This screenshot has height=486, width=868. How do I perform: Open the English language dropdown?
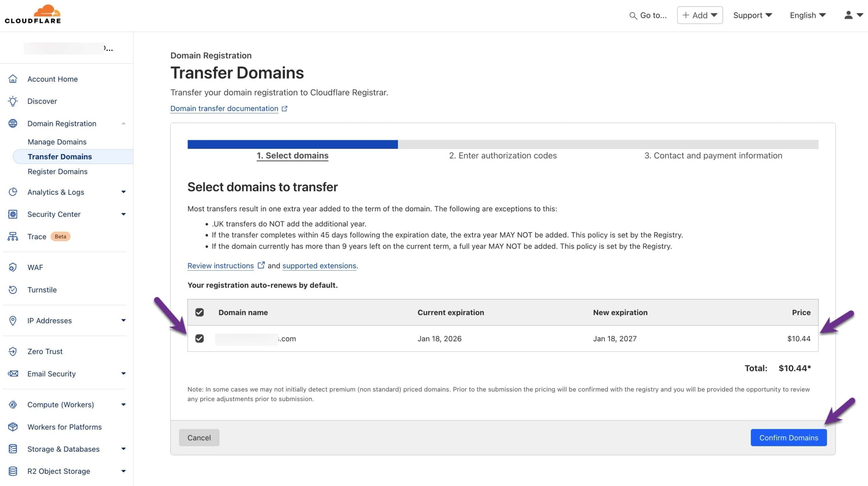[x=808, y=15]
